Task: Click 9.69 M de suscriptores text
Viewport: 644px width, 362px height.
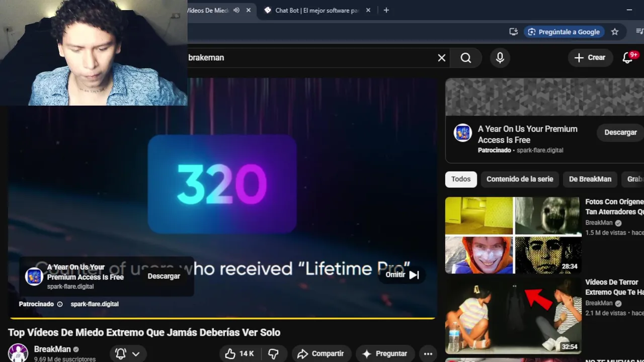Action: (x=65, y=359)
